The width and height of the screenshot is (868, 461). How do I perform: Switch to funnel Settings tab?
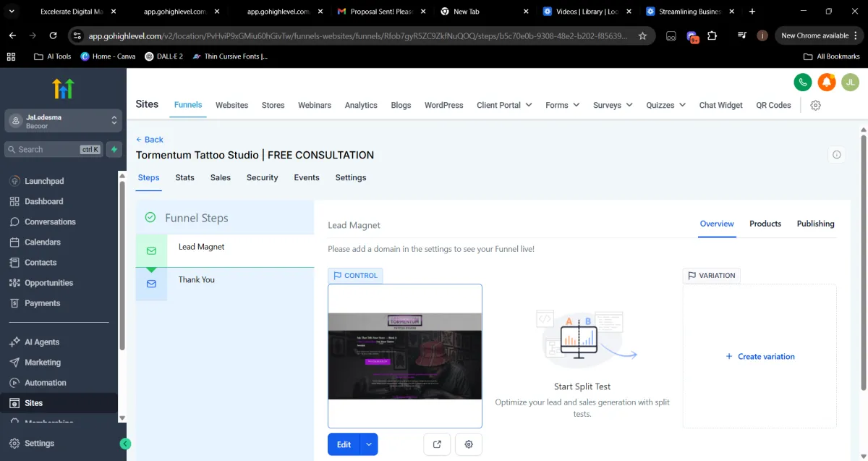point(351,177)
